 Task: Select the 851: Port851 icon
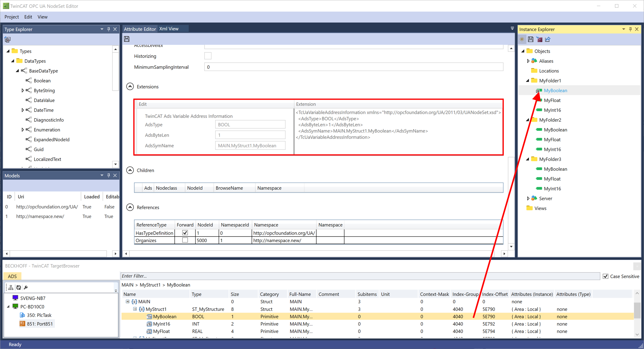click(22, 324)
